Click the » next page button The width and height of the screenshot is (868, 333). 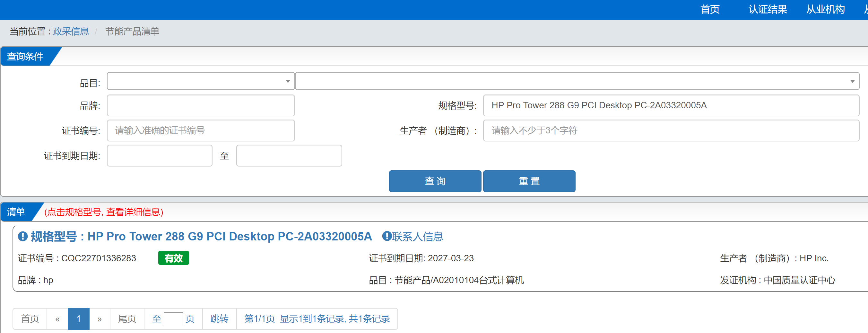[100, 319]
